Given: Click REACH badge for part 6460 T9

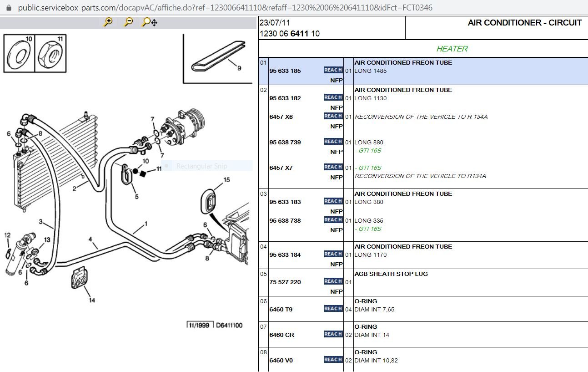Looking at the screenshot, I should pos(333,309).
